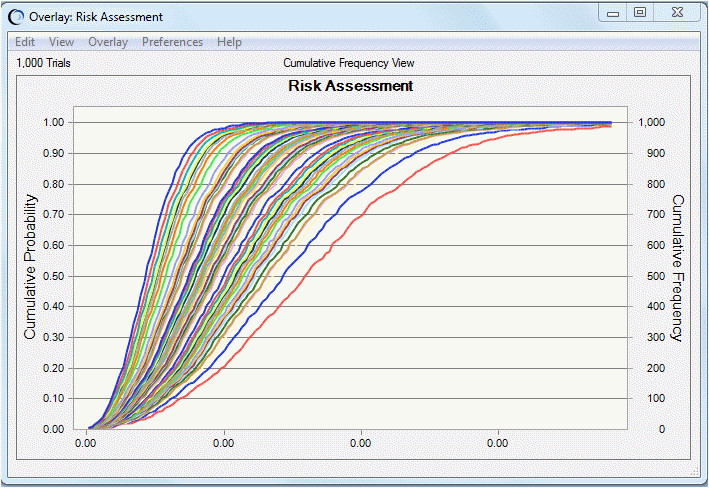This screenshot has height=488, width=709.
Task: Click the window resize grip corner
Action: pos(696,471)
